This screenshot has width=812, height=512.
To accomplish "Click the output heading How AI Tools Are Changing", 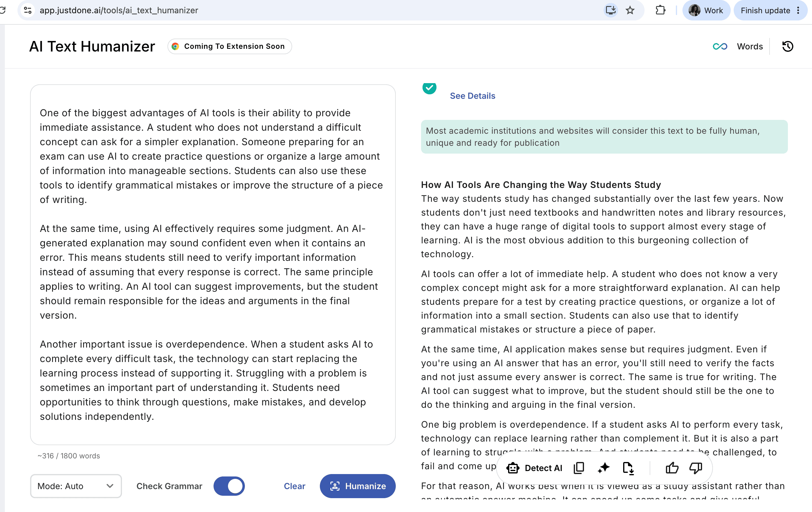I will coord(541,185).
